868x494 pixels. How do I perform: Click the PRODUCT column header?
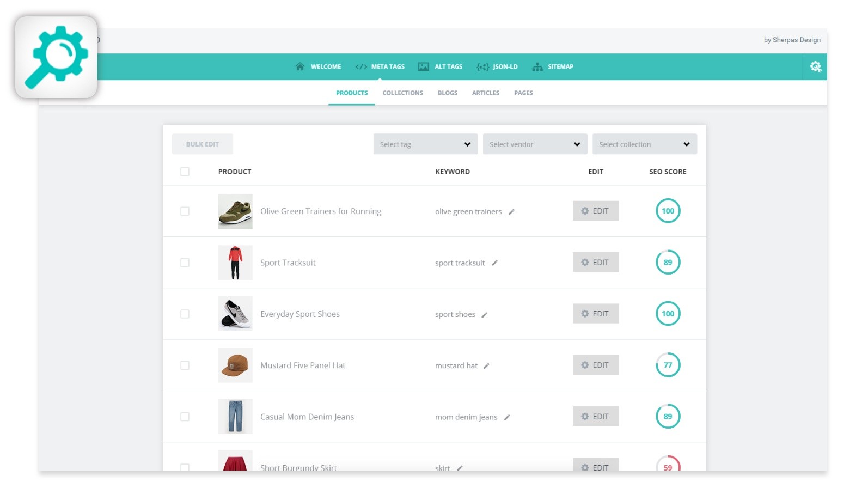point(235,172)
